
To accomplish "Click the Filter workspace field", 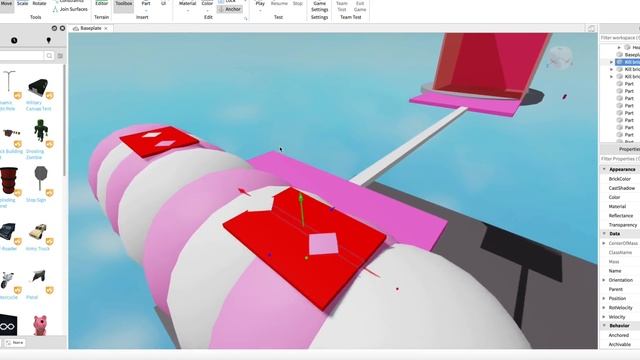I will [x=620, y=38].
